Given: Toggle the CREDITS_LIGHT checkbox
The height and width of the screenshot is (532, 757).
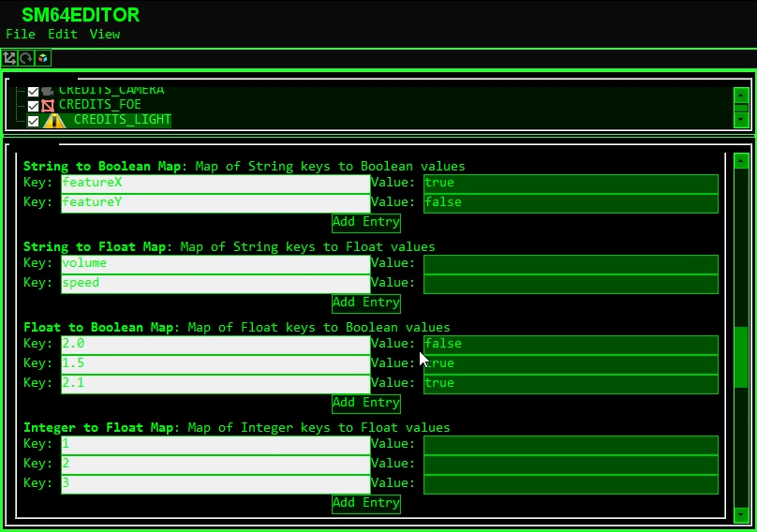Looking at the screenshot, I should (x=34, y=121).
